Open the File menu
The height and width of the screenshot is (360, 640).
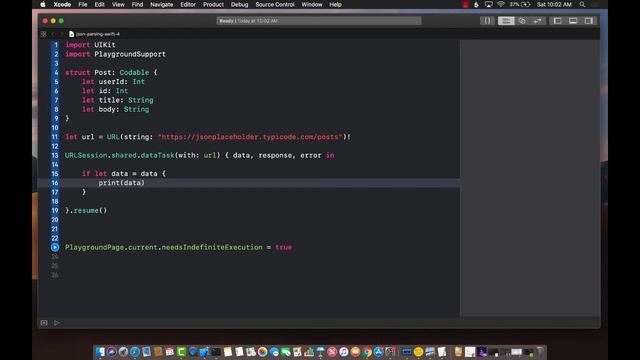(83, 4)
